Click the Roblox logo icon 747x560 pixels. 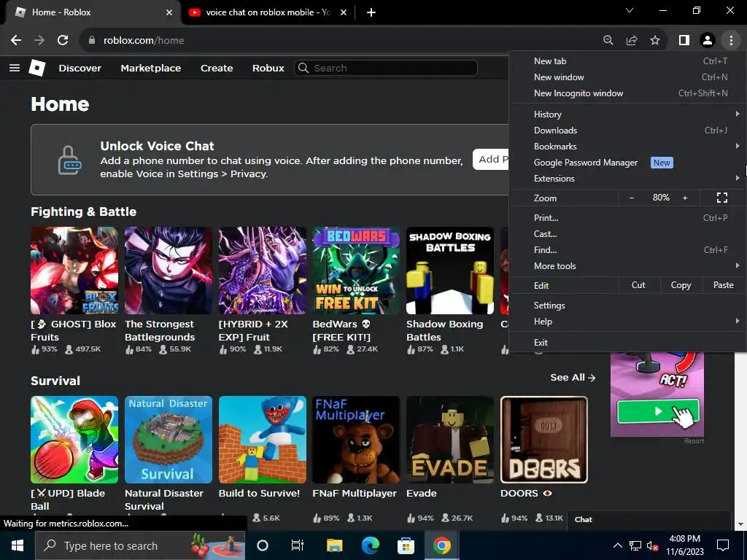(37, 68)
